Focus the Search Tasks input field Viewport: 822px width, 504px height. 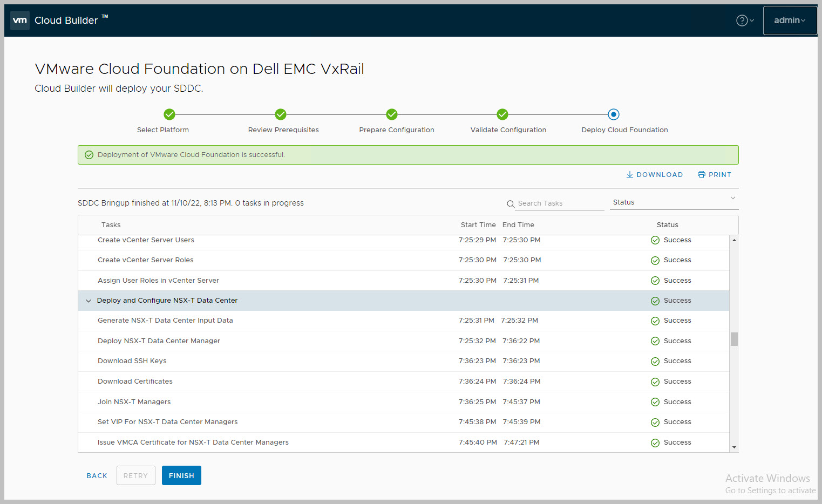coord(559,203)
